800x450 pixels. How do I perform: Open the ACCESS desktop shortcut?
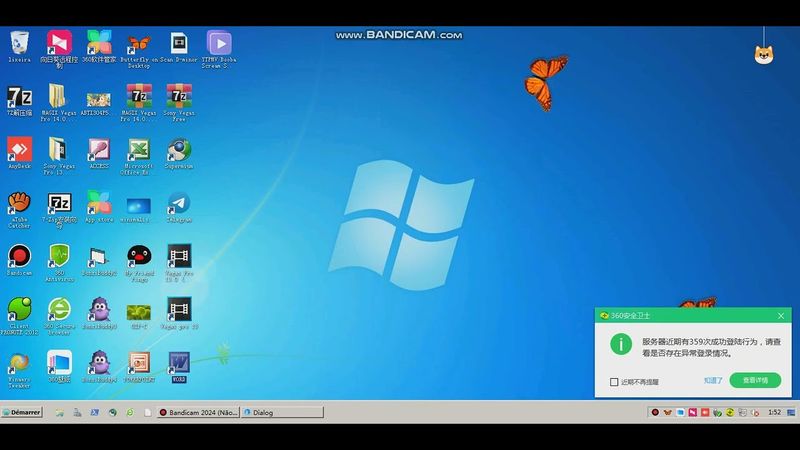[x=99, y=150]
